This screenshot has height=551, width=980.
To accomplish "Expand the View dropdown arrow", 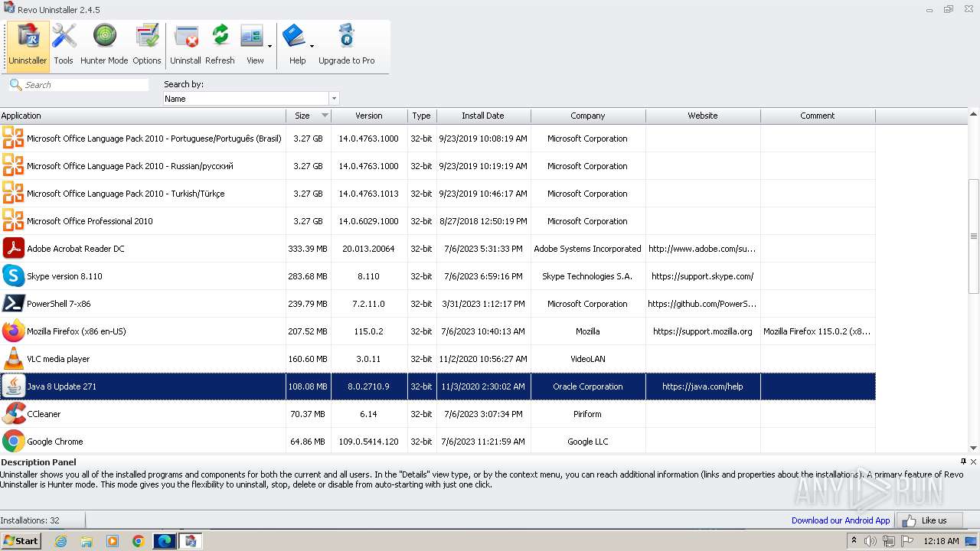I will [269, 46].
